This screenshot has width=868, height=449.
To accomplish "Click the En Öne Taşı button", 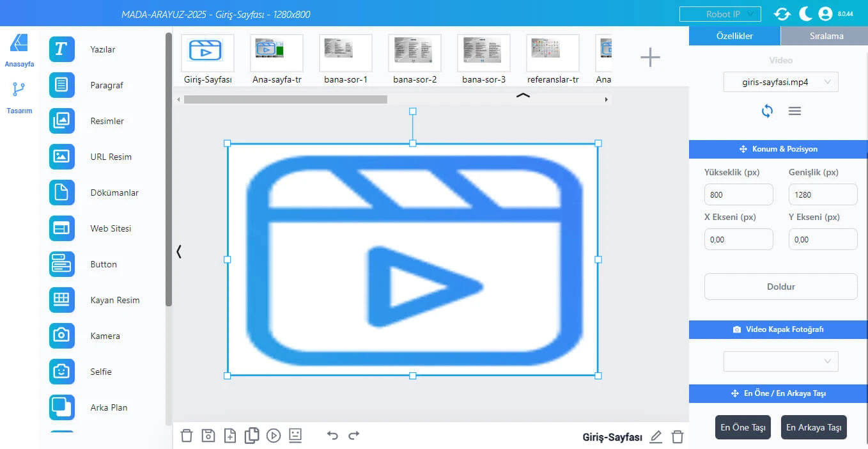I will (x=743, y=427).
